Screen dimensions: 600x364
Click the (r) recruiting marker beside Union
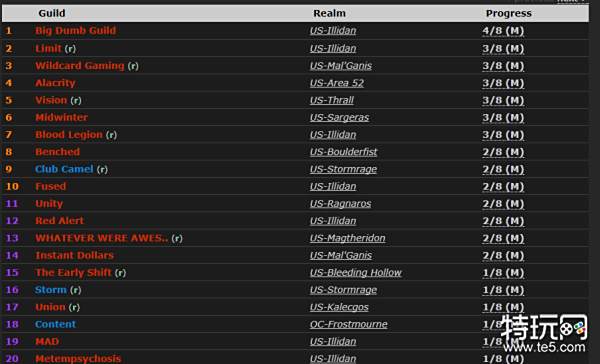(x=74, y=307)
